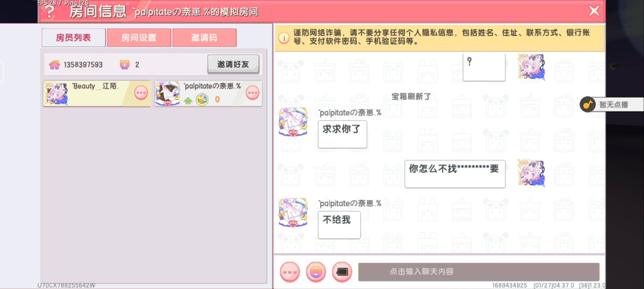Open options for Beauty__江陌 member

click(x=141, y=93)
